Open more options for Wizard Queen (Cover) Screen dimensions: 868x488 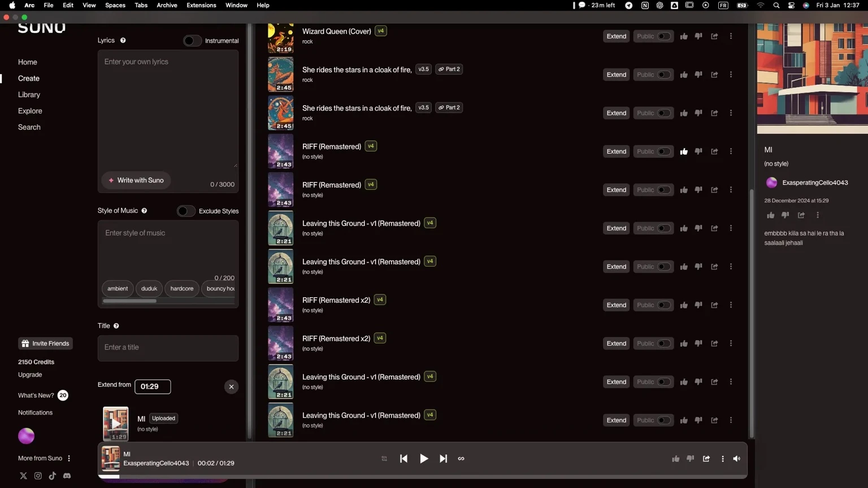click(731, 36)
